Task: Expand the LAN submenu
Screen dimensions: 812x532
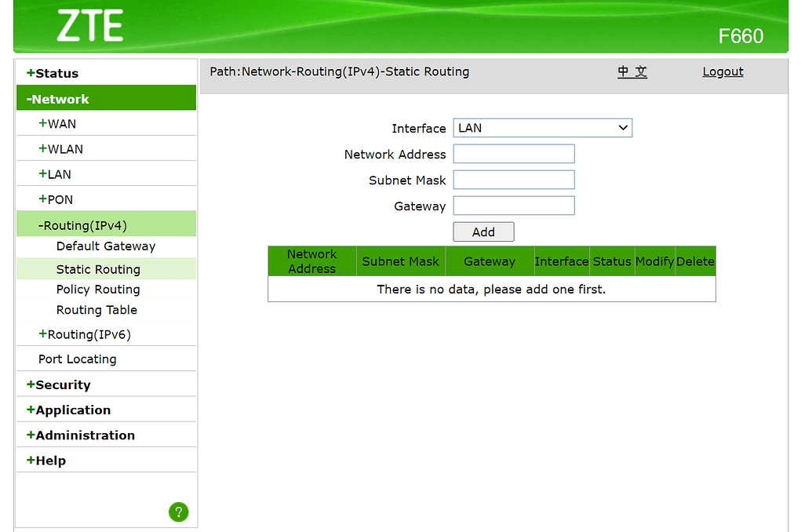Action: click(55, 174)
